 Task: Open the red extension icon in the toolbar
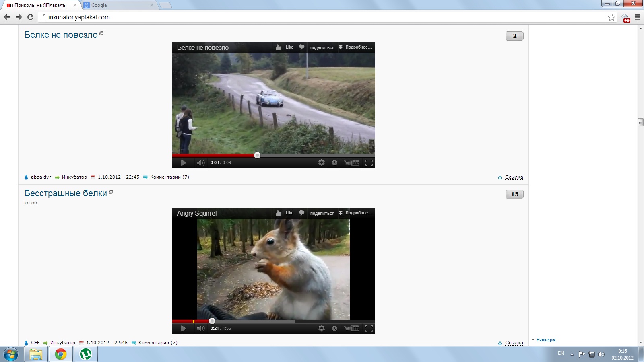point(625,18)
